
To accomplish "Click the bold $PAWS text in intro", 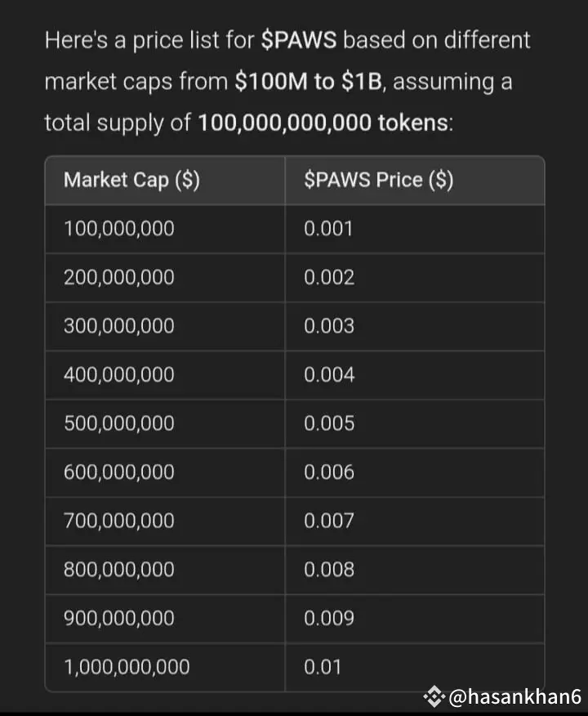I will [x=298, y=40].
